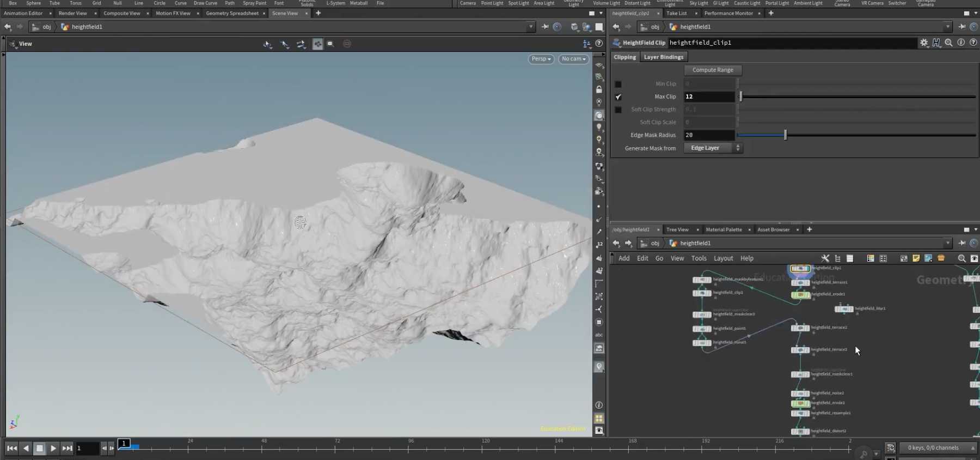Open the parameter gear menu

[x=924, y=43]
